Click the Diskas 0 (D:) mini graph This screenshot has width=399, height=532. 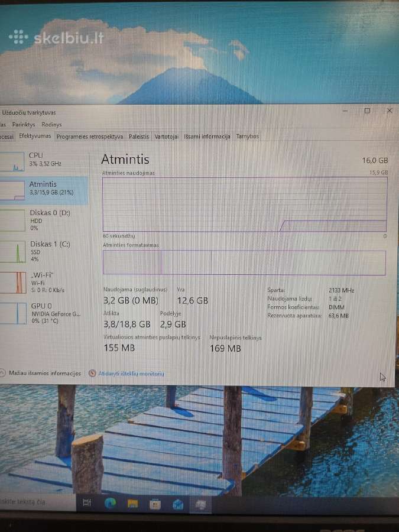[x=12, y=220]
